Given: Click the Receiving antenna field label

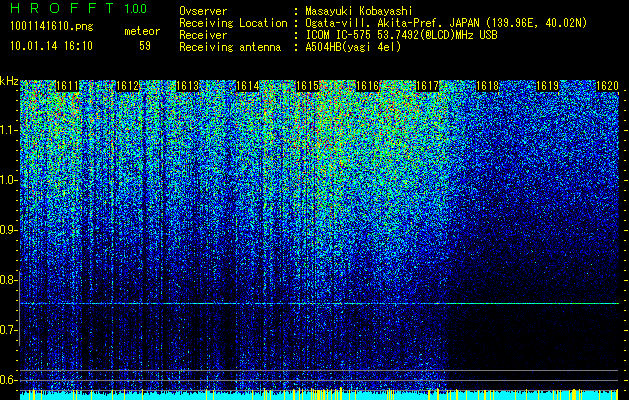Looking at the screenshot, I should 230,47.
